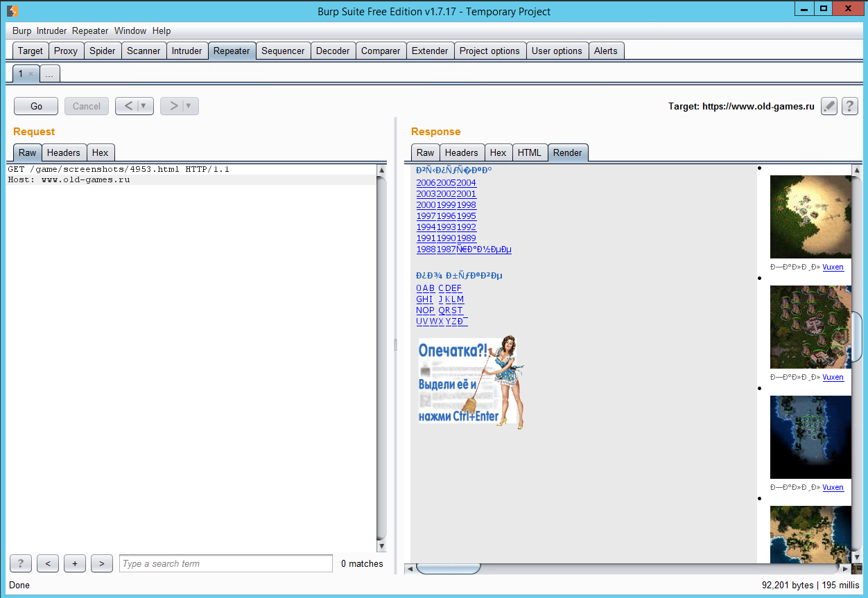Jump to next search match arrow
Image resolution: width=868 pixels, height=598 pixels.
coord(101,563)
